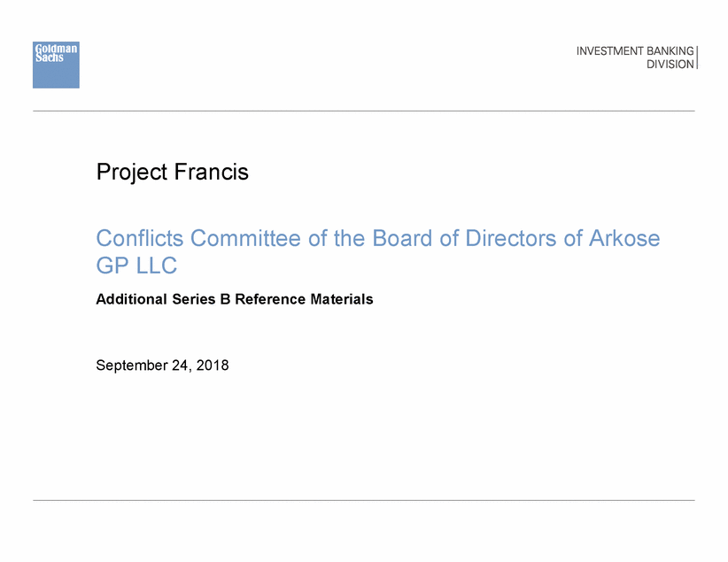Click the Goldman Sachs logo
The height and width of the screenshot is (562, 728).
pyautogui.click(x=56, y=65)
